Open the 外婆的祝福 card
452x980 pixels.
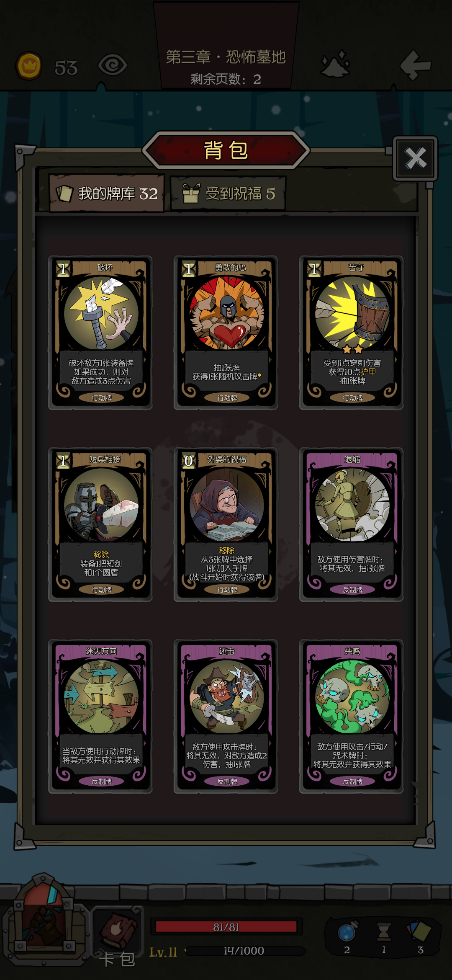[x=226, y=524]
